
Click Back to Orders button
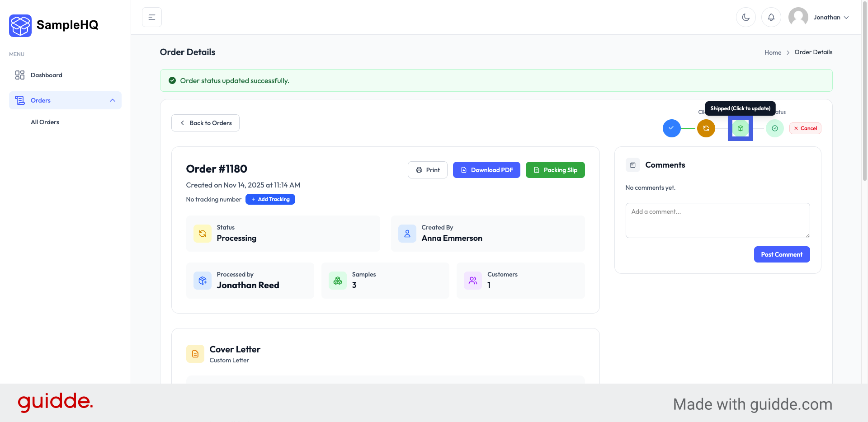tap(205, 123)
